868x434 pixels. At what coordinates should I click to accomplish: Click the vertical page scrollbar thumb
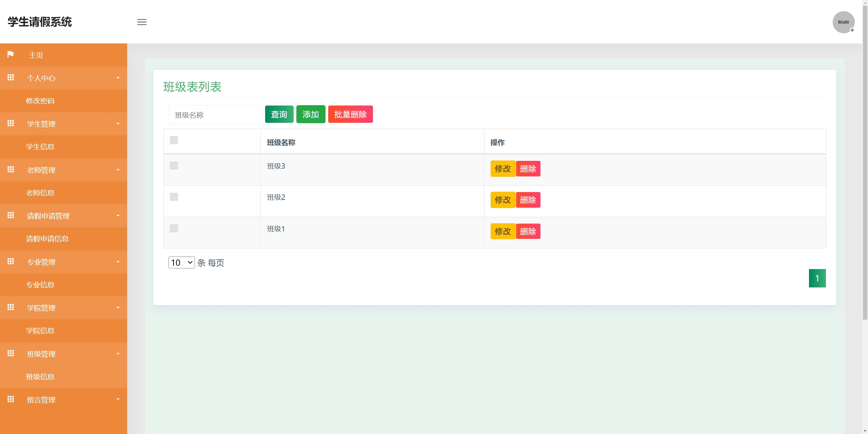[x=865, y=163]
